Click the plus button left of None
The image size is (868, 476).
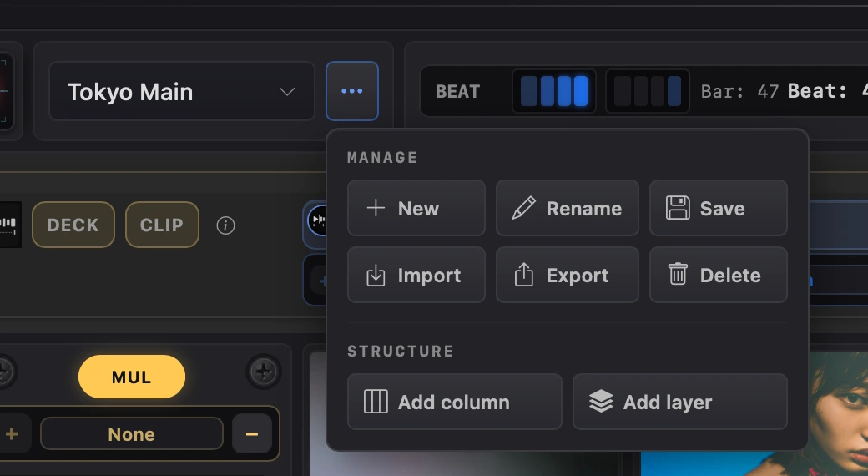(x=12, y=434)
